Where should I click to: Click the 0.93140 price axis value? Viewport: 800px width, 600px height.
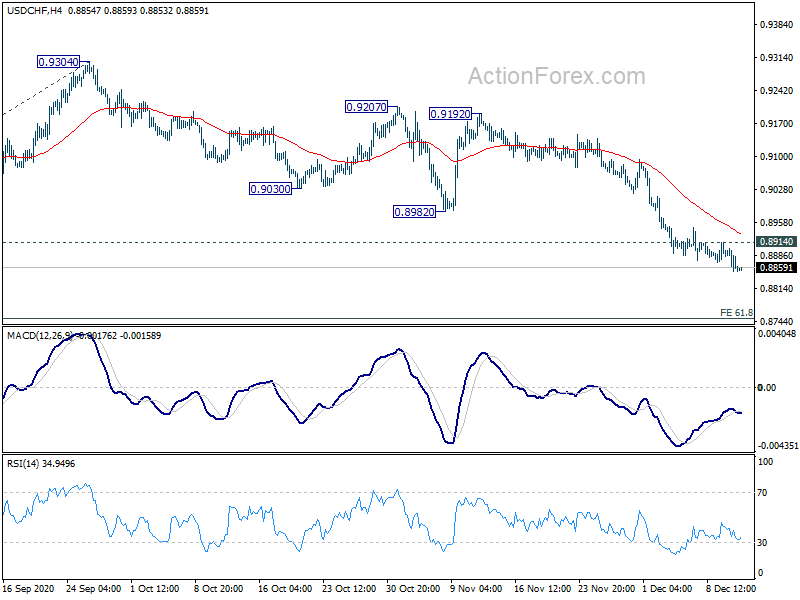tap(776, 58)
